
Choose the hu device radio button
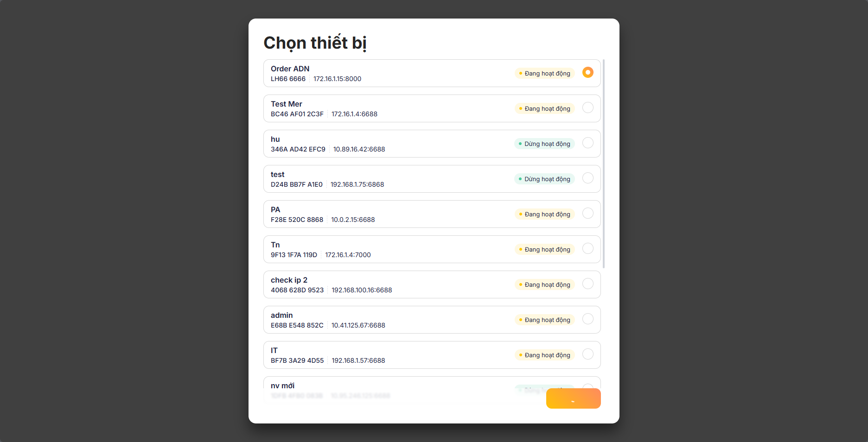pos(587,143)
